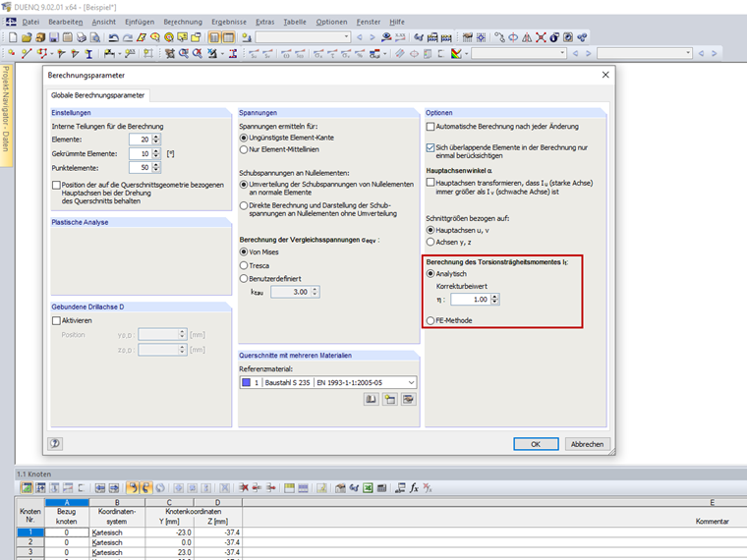Click the Save floppy disk icon
Image resolution: width=747 pixels, height=560 pixels.
pyautogui.click(x=54, y=37)
